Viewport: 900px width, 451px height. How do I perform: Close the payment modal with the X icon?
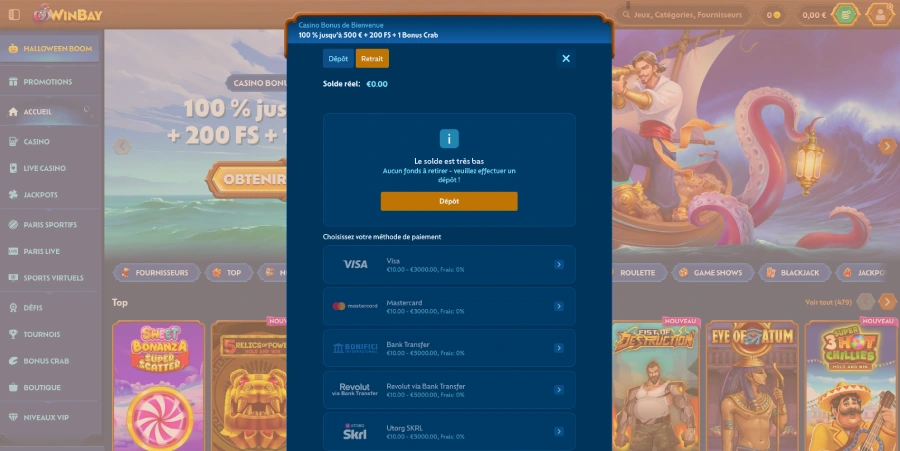[565, 59]
